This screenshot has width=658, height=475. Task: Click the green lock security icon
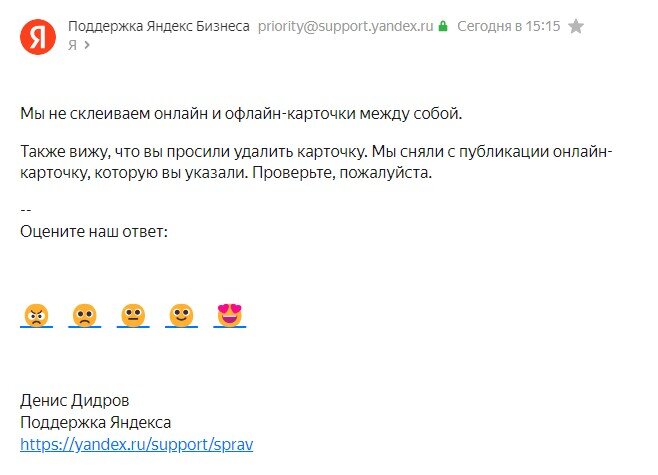[x=443, y=26]
